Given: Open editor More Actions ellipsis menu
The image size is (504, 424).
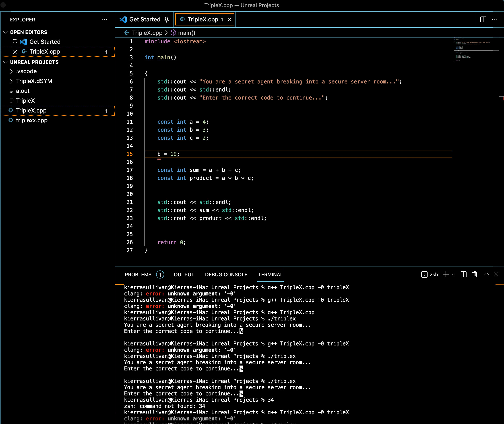Looking at the screenshot, I should [x=495, y=19].
